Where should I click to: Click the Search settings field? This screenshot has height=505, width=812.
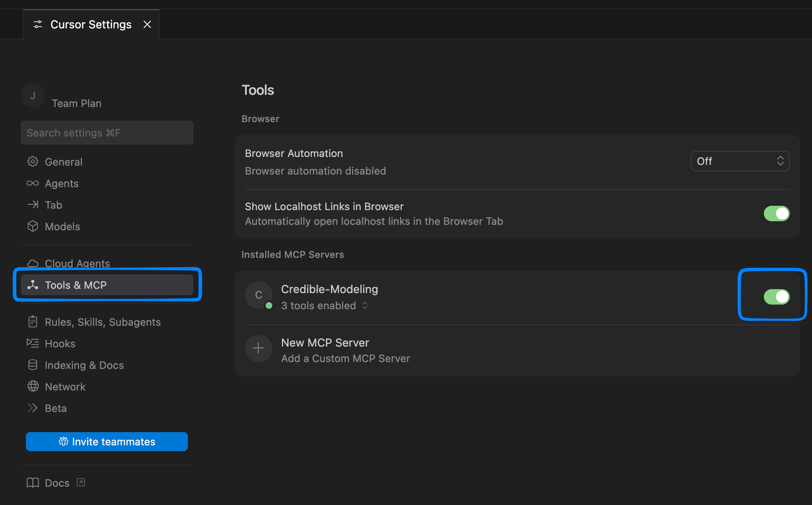[x=107, y=132]
